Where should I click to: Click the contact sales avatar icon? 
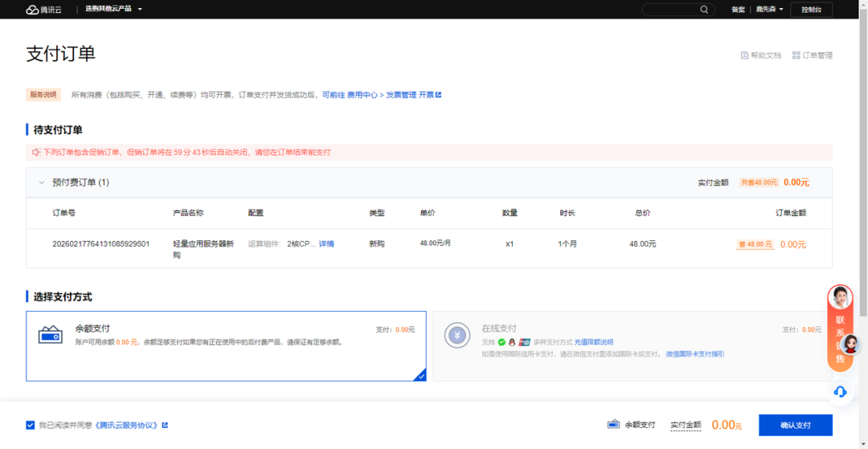point(840,298)
